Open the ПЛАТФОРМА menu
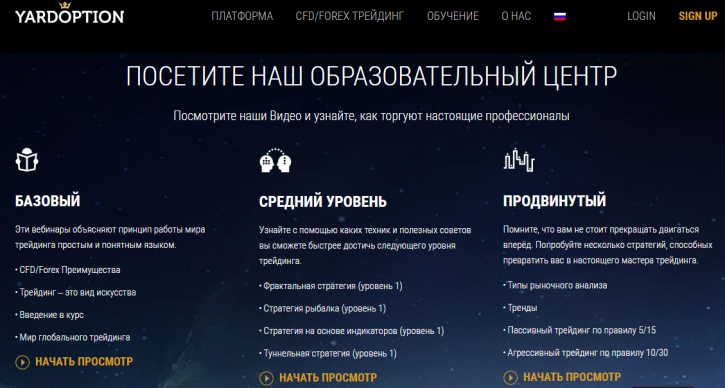Screen dimensions: 725x388 pos(242,16)
